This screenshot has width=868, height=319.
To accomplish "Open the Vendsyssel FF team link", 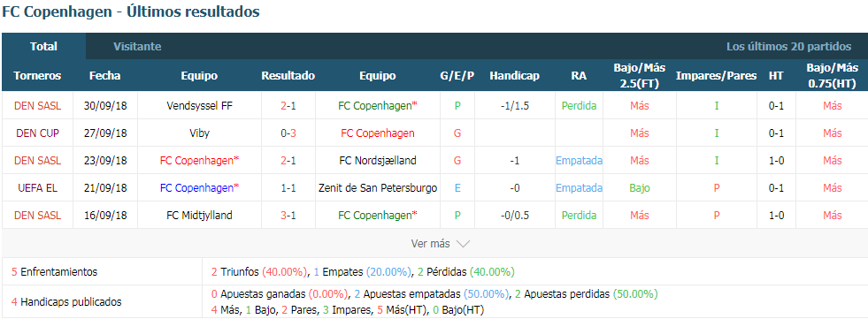I will pos(199,105).
